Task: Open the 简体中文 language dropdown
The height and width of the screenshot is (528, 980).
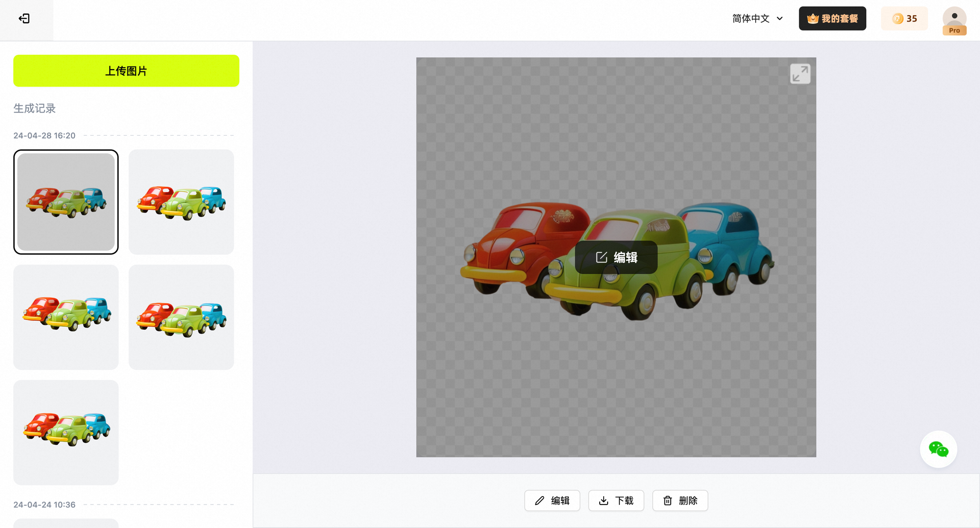Action: [758, 19]
